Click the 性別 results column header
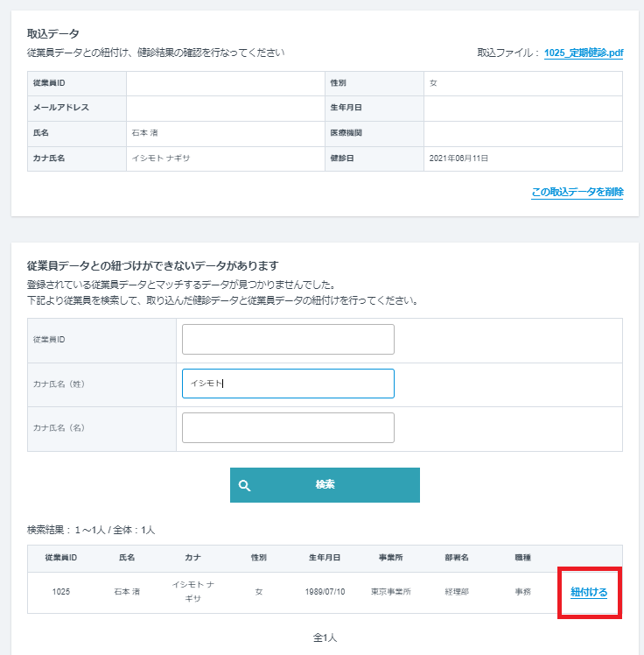 pos(259,558)
